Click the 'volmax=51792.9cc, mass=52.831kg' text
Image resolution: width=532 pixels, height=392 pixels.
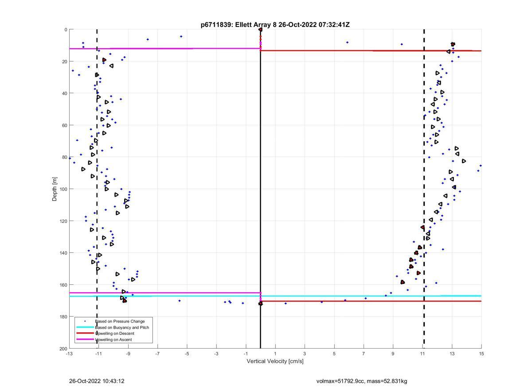[362, 381]
